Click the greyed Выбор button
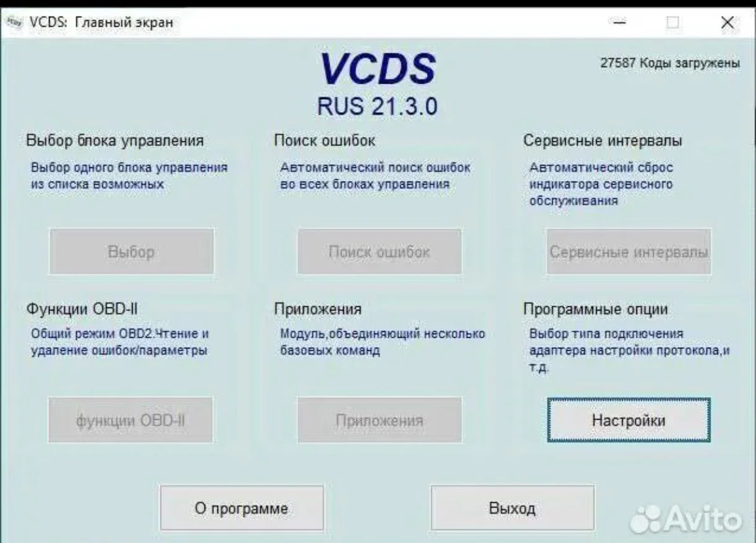Screen dimensions: 756x543 click(x=131, y=252)
